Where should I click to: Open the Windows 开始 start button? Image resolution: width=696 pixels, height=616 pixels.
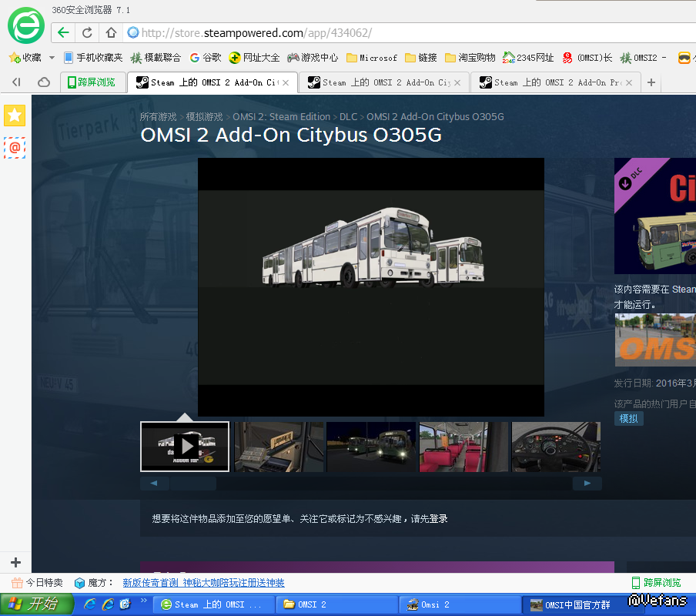pyautogui.click(x=36, y=604)
